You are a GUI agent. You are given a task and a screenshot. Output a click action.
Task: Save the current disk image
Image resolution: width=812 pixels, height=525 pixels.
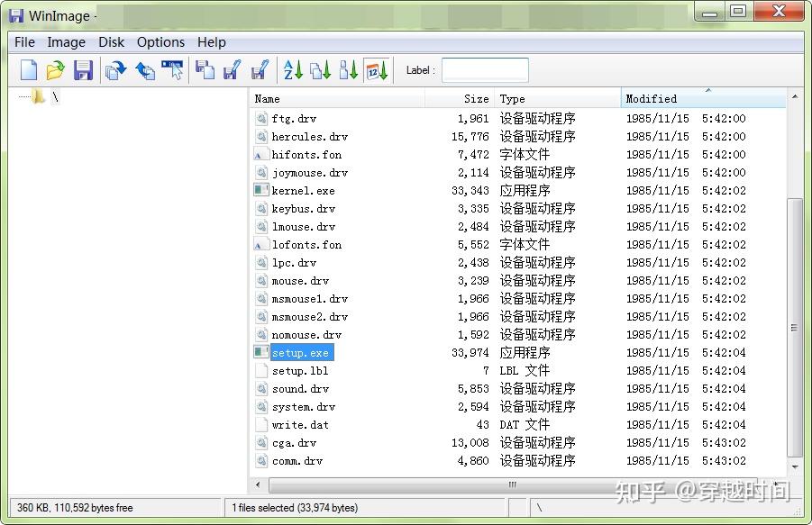(x=83, y=69)
